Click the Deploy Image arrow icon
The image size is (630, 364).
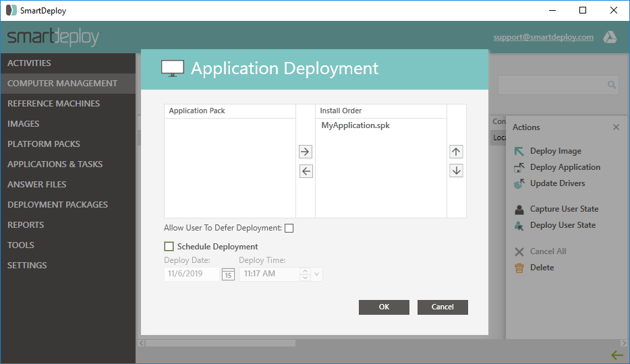click(519, 151)
